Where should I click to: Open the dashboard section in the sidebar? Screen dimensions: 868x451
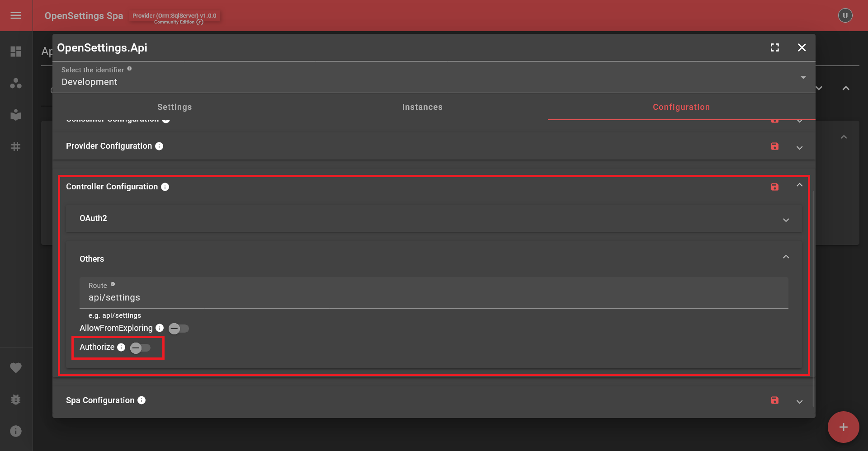(x=16, y=52)
